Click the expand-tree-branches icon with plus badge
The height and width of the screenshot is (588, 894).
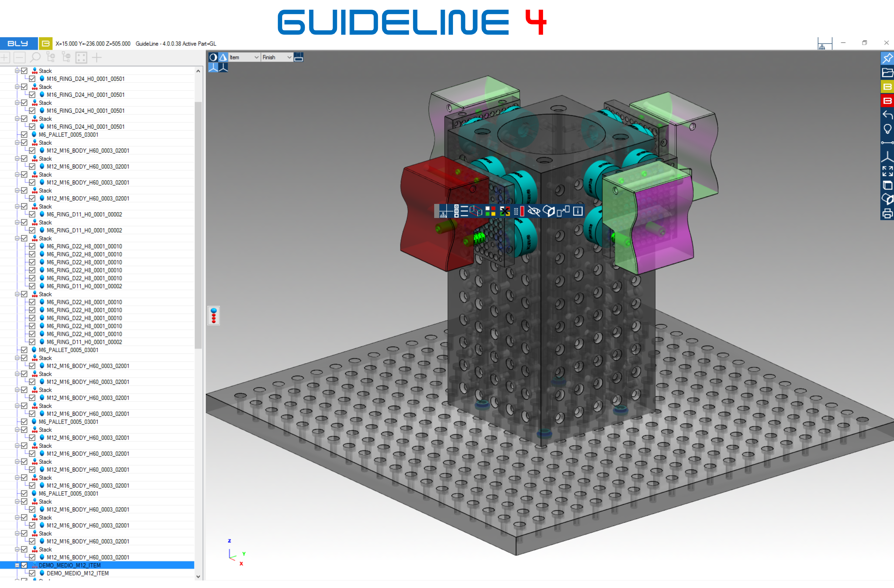(51, 58)
